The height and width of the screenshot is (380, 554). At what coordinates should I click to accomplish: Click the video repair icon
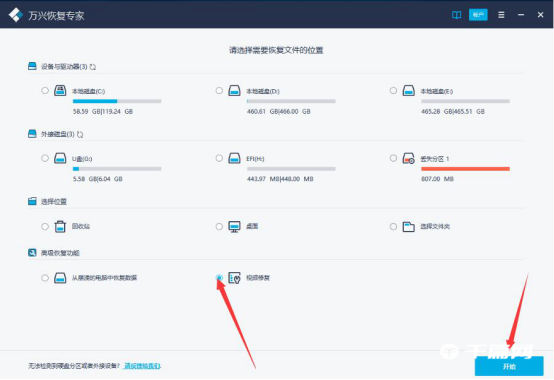point(234,278)
